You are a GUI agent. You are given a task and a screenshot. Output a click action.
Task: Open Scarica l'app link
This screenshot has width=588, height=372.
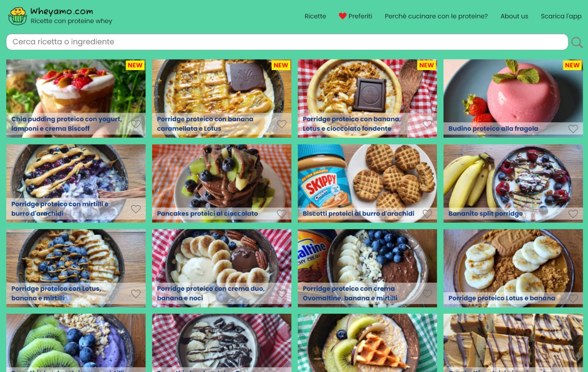point(561,16)
